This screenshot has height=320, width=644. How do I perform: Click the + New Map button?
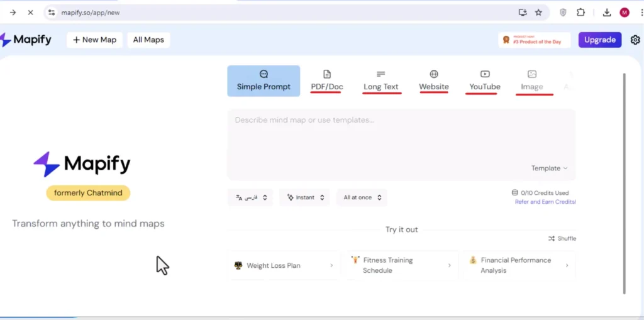(95, 40)
